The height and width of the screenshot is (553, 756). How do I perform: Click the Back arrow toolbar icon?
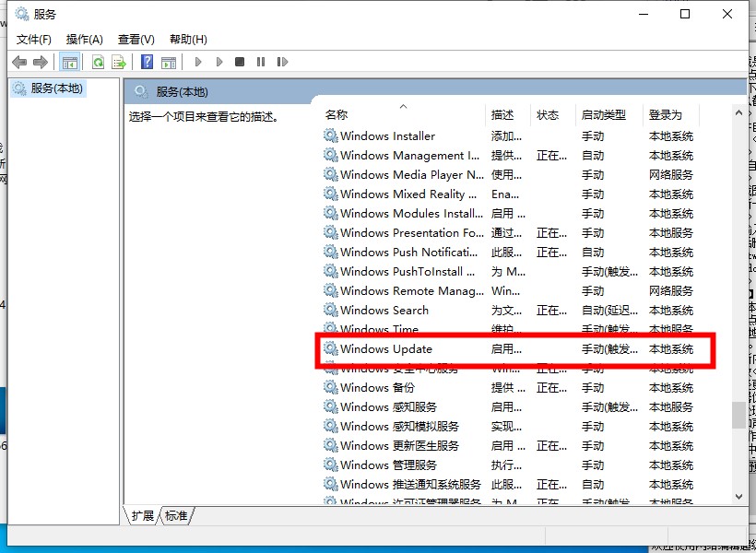pyautogui.click(x=19, y=62)
